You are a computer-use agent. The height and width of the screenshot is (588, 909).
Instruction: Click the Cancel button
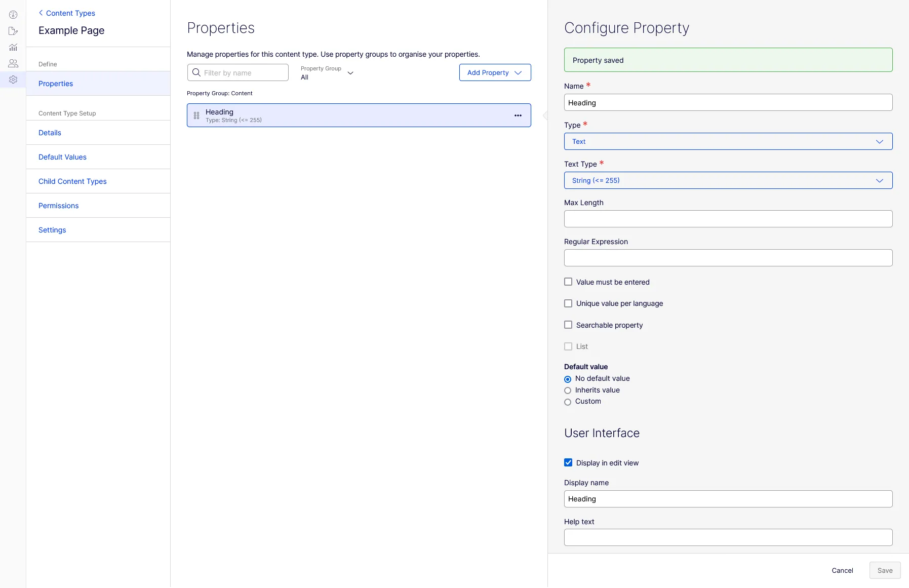click(x=842, y=570)
